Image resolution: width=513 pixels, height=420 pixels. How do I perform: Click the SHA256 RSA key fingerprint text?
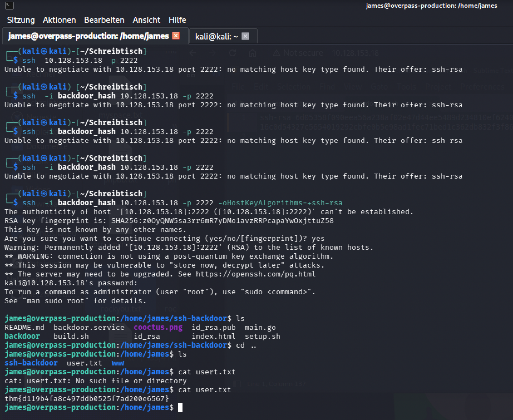[222, 221]
